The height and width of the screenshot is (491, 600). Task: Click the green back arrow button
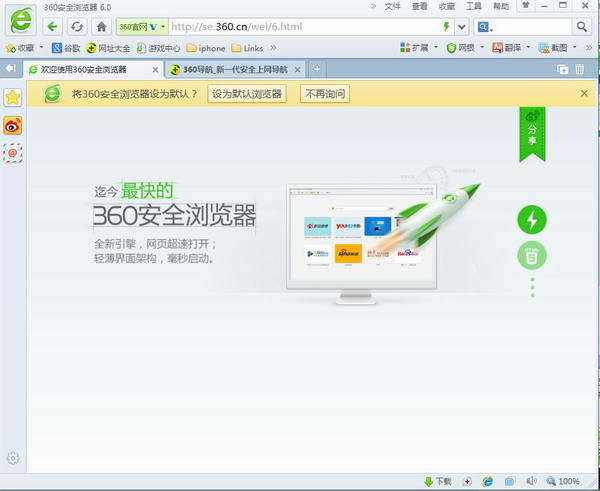pyautogui.click(x=53, y=27)
